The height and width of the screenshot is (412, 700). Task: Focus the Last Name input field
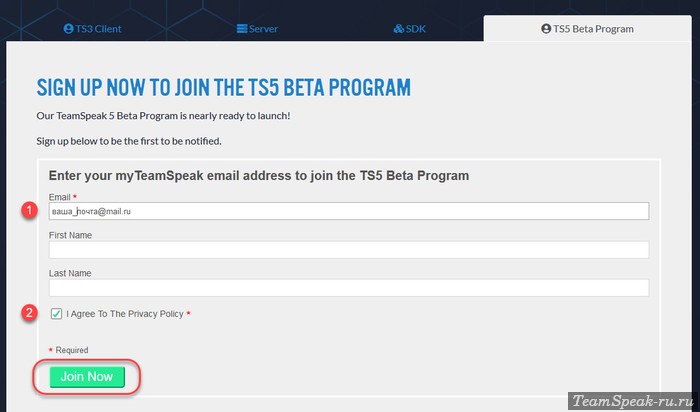click(x=349, y=288)
